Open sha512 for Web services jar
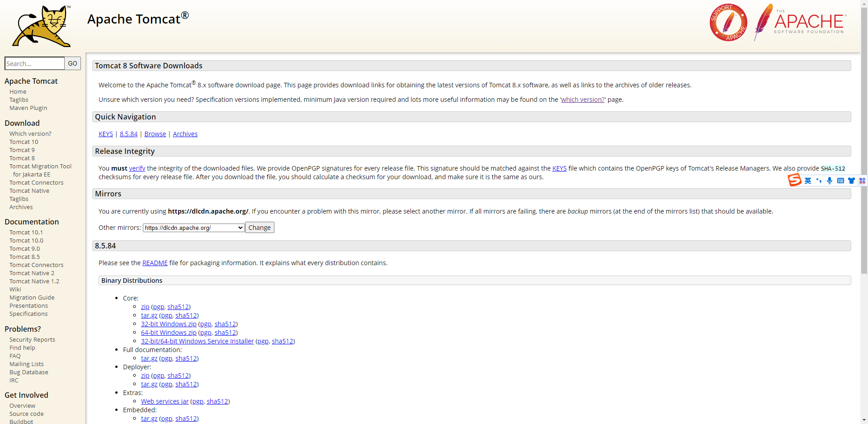 point(217,401)
